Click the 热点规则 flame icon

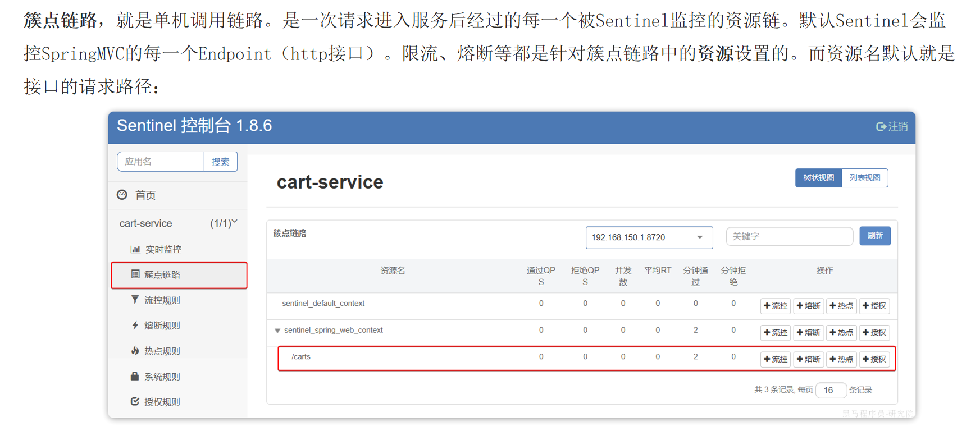[135, 351]
